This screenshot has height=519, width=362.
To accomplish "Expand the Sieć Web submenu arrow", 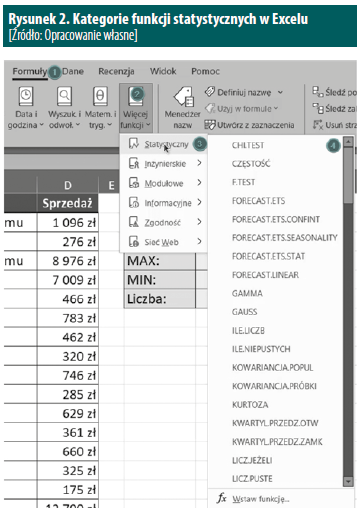I will click(199, 241).
